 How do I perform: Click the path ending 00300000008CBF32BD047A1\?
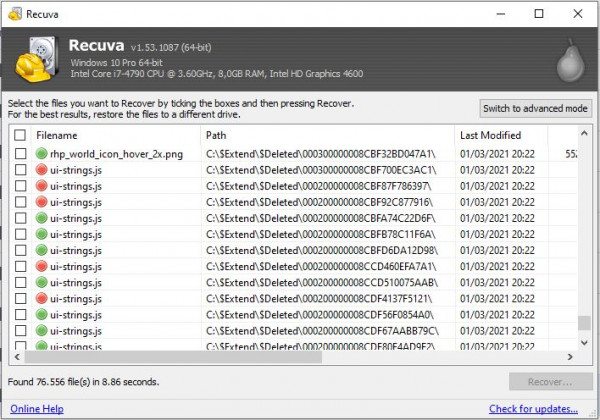point(321,154)
